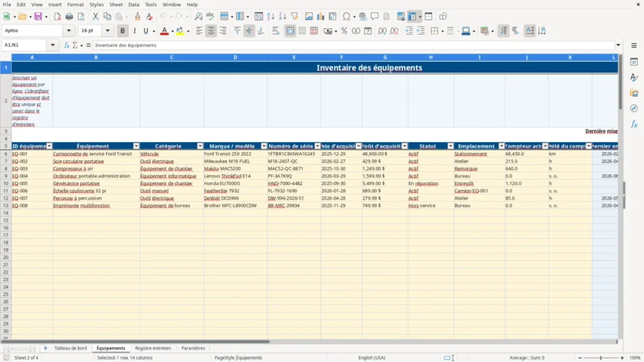This screenshot has width=644, height=362.
Task: Open the Function Wizard fx icon
Action: [x=67, y=45]
